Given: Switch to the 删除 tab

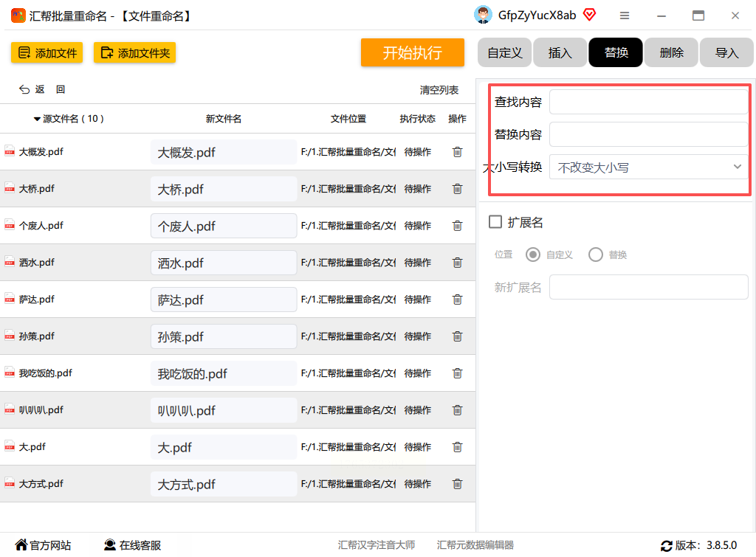Looking at the screenshot, I should [x=671, y=52].
